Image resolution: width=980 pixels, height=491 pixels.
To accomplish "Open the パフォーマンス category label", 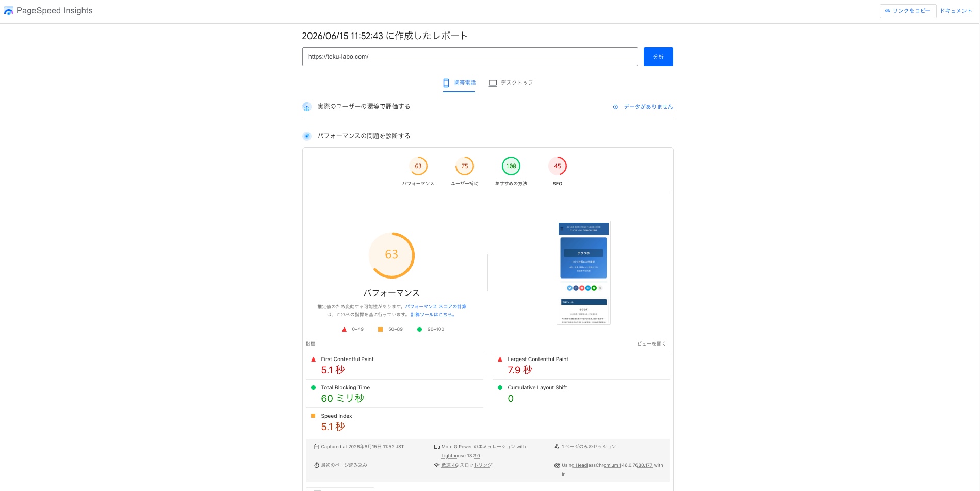I will [x=418, y=184].
